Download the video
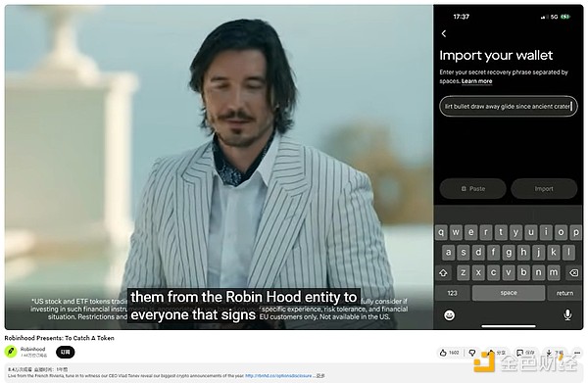The width and height of the screenshot is (588, 383). click(555, 353)
